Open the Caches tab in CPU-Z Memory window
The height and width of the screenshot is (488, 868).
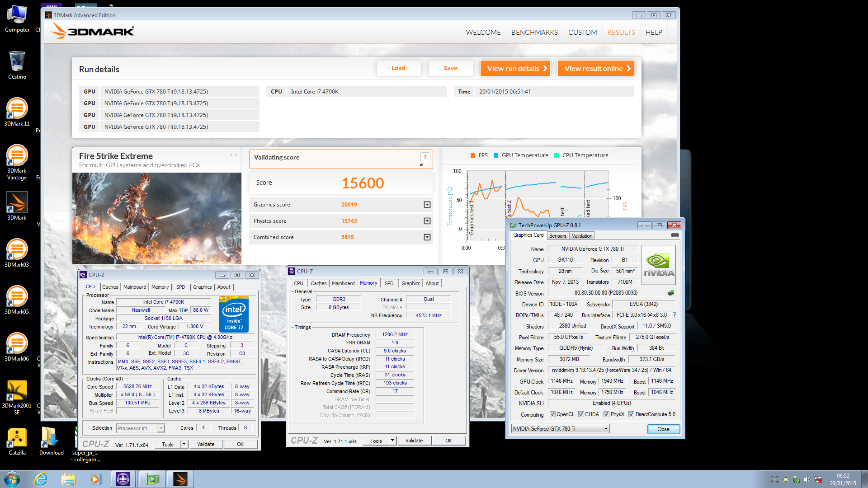[318, 283]
